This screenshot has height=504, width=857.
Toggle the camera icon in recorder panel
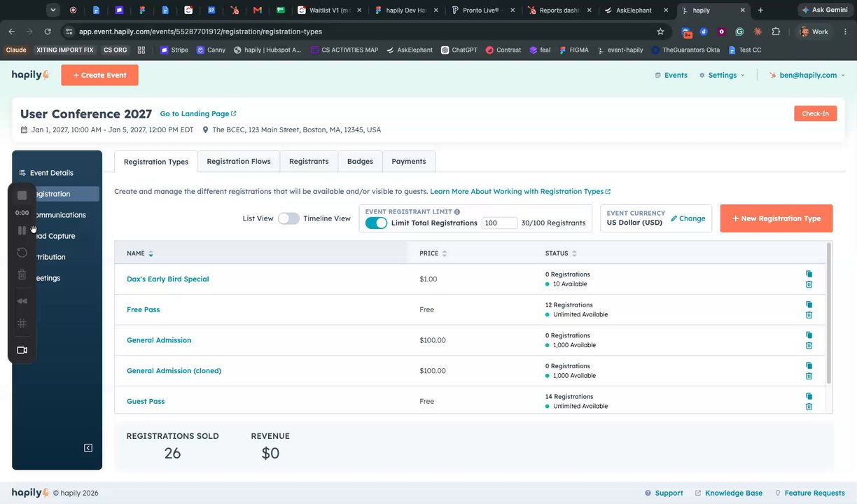22,350
